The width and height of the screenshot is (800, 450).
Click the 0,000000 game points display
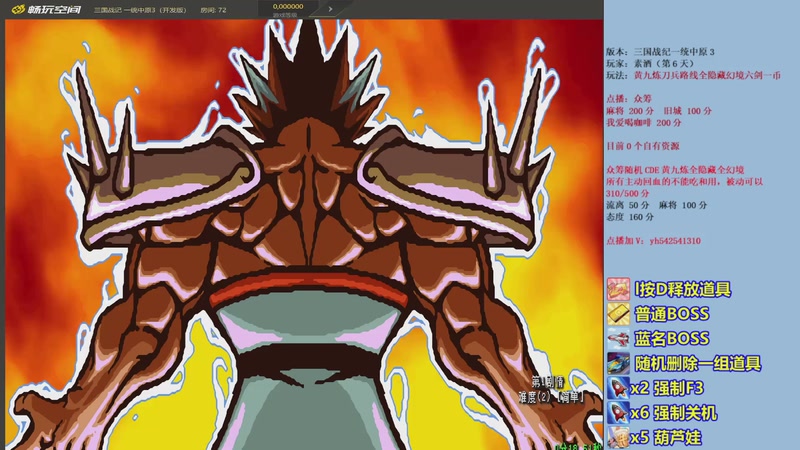(x=288, y=7)
